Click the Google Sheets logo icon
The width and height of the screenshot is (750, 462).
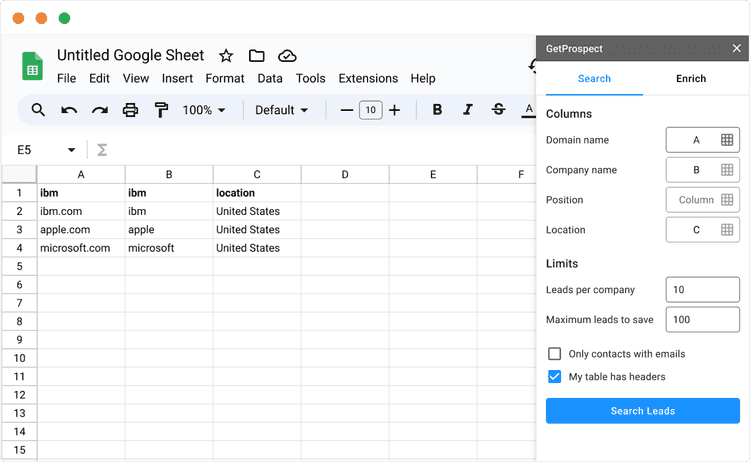pos(33,66)
